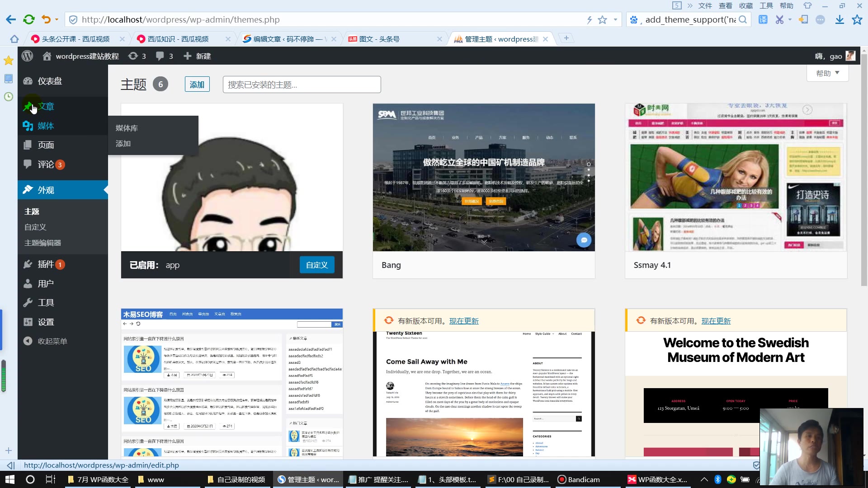Select 媒体库 from media flyout
868x488 pixels.
127,128
